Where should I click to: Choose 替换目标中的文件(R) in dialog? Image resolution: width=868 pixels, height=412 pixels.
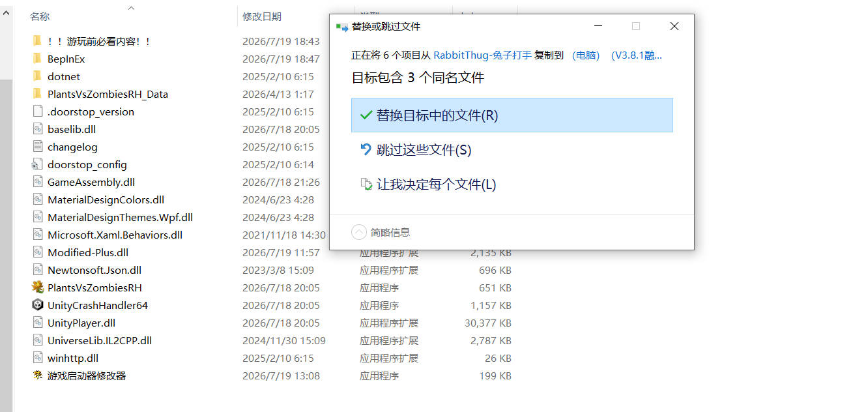tap(512, 115)
